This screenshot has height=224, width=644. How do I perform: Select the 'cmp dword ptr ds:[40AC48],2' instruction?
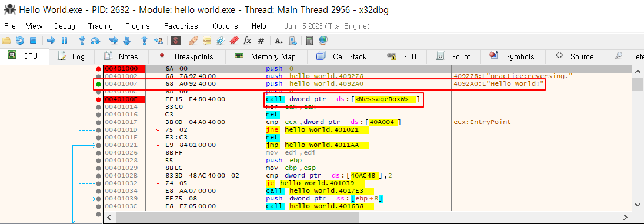click(329, 176)
